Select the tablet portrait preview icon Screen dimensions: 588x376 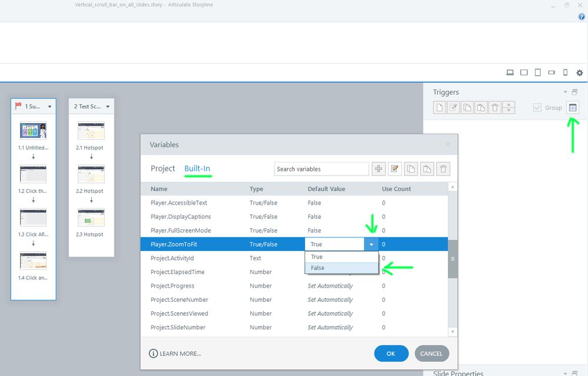pos(538,72)
